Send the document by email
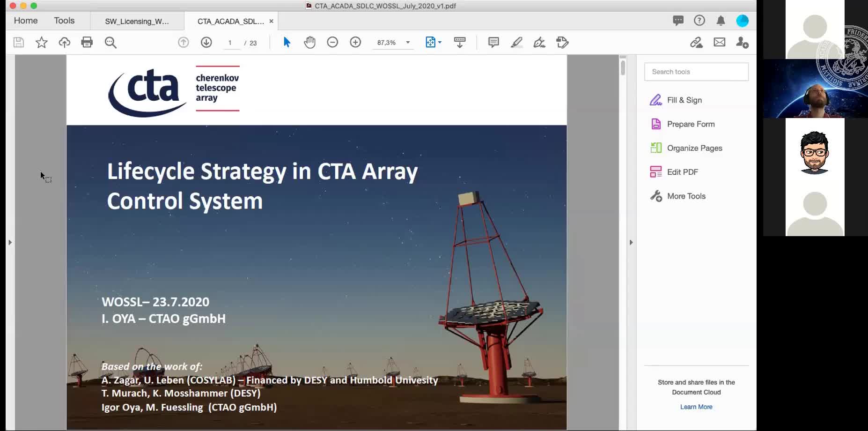The height and width of the screenshot is (431, 868). pyautogui.click(x=720, y=42)
